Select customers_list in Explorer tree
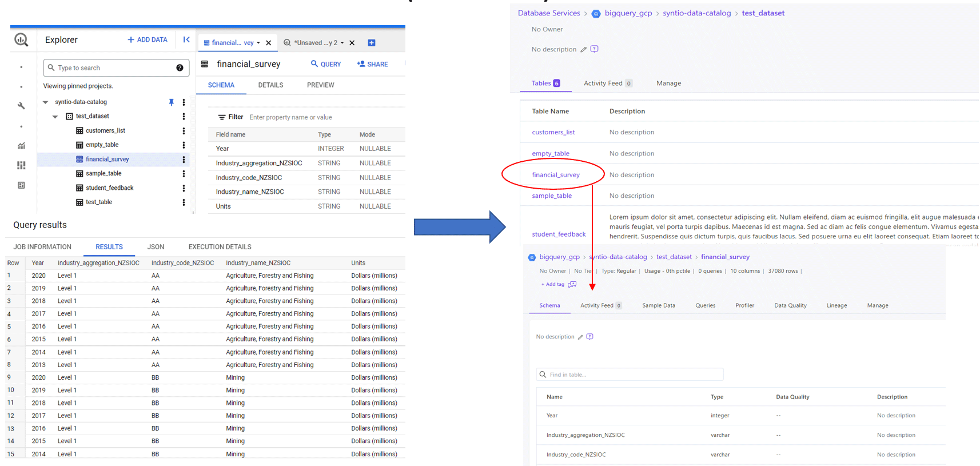 coord(105,131)
